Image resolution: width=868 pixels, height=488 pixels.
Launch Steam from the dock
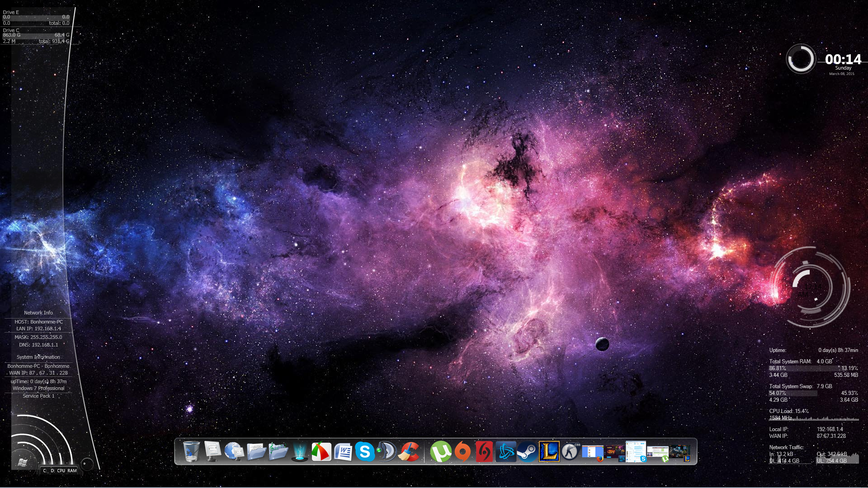click(x=527, y=451)
